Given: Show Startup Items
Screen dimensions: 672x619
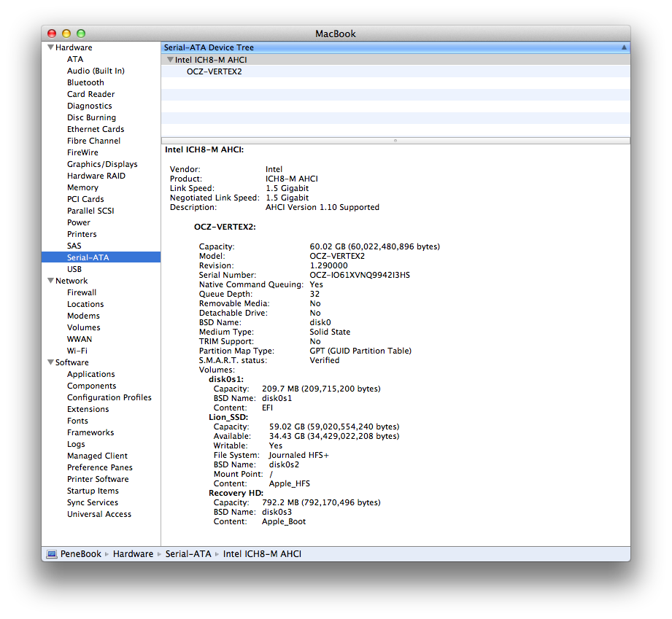Looking at the screenshot, I should point(93,491).
